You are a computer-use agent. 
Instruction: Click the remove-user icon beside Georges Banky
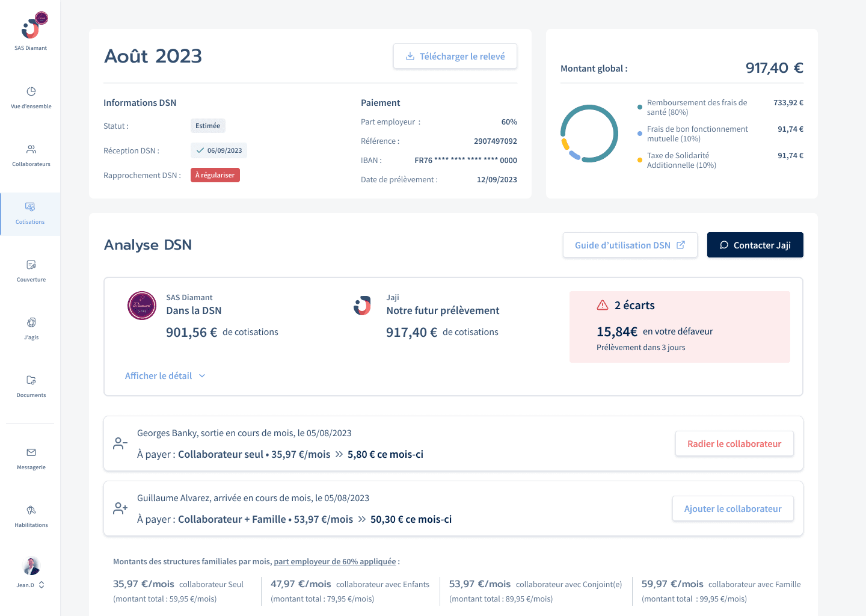pyautogui.click(x=120, y=443)
